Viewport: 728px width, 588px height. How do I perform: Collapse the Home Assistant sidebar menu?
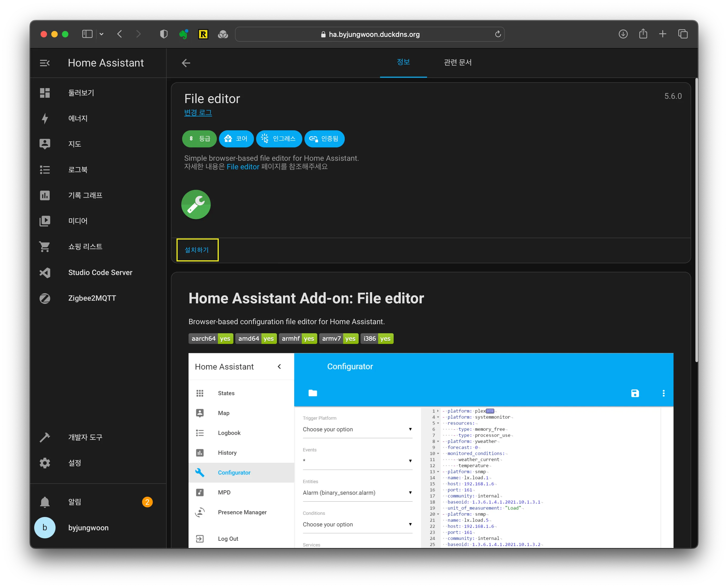pos(45,63)
